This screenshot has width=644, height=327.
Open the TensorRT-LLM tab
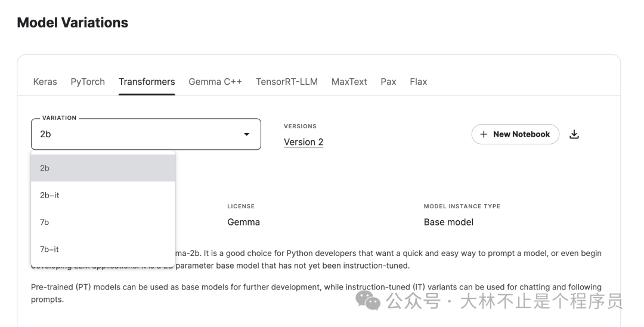pos(287,82)
